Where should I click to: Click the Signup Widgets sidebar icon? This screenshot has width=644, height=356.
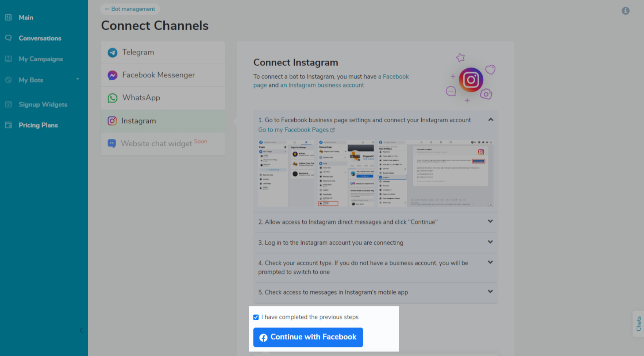pyautogui.click(x=8, y=104)
